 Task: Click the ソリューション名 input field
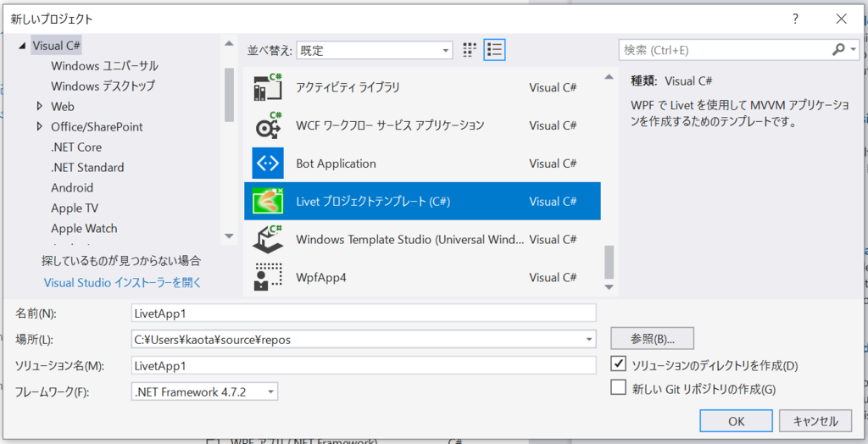pyautogui.click(x=364, y=365)
